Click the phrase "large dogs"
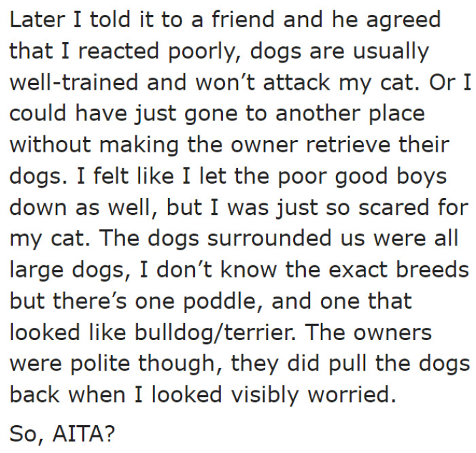Image resolution: width=476 pixels, height=453 pixels. pyautogui.click(x=66, y=269)
